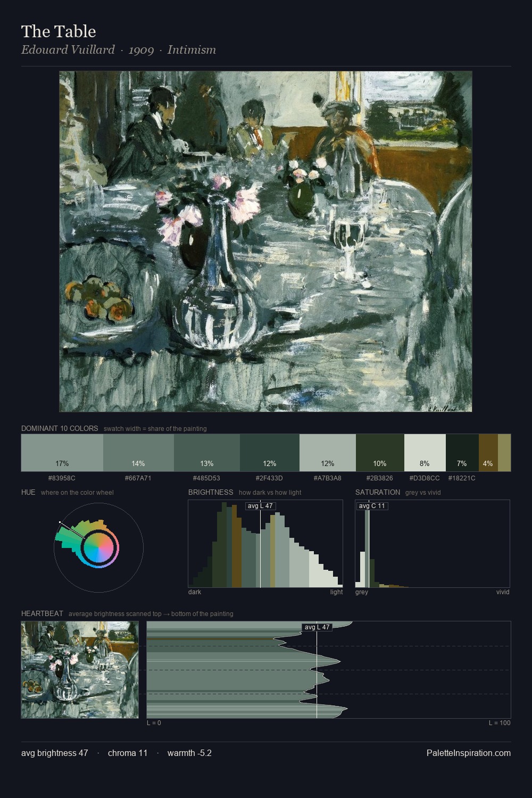The width and height of the screenshot is (532, 798).
Task: Click the hex code text '#83958C'
Action: [62, 478]
